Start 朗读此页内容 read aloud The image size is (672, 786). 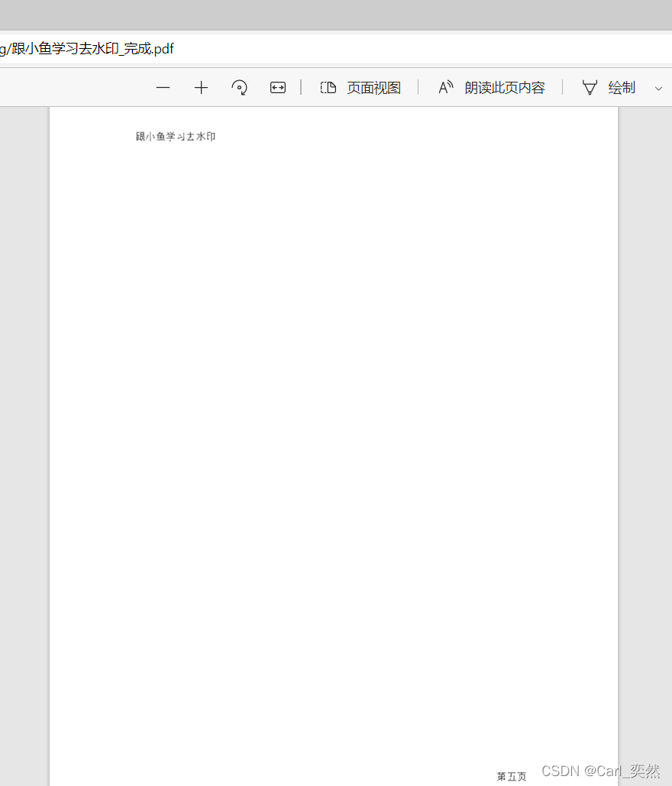pos(491,88)
